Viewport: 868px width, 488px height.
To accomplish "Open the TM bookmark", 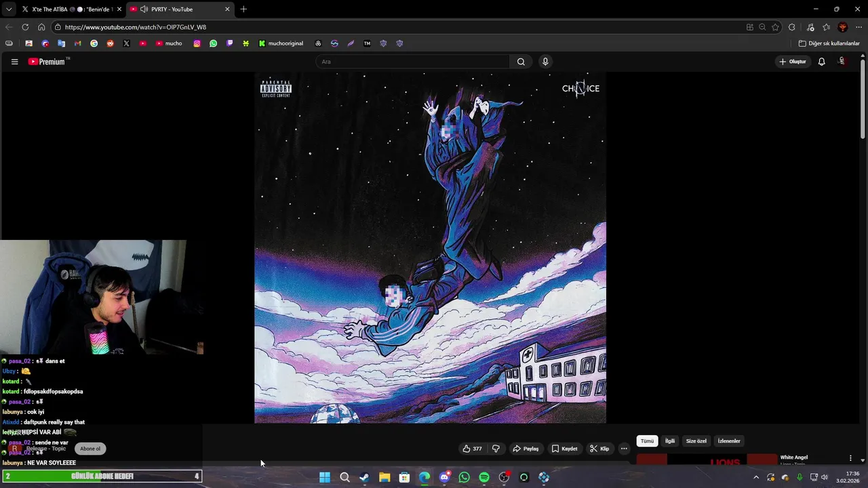I will (367, 43).
